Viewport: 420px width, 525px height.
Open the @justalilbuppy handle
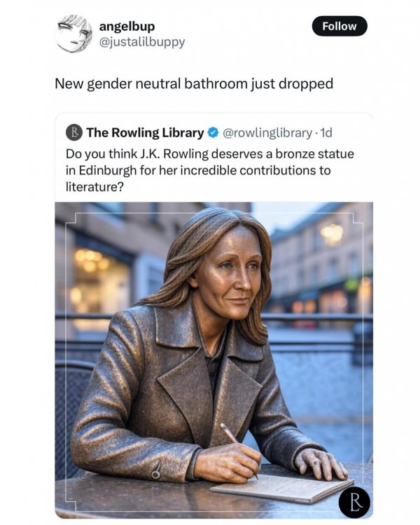[x=142, y=42]
